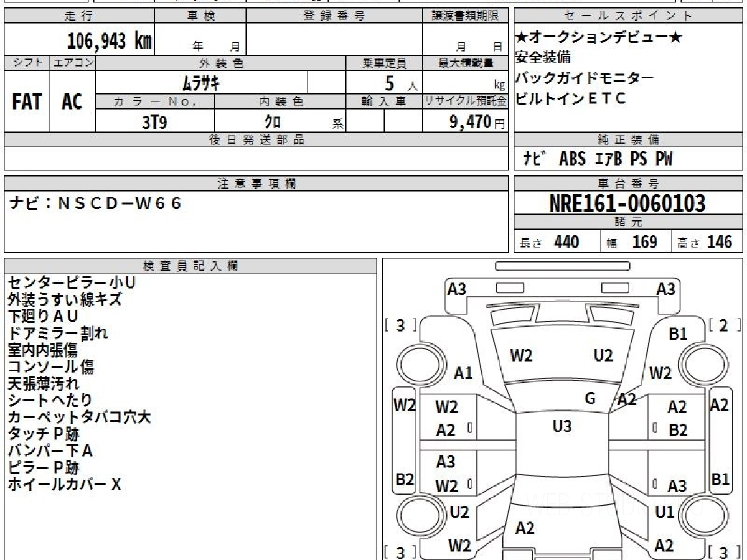Select the シフト label

click(x=27, y=63)
